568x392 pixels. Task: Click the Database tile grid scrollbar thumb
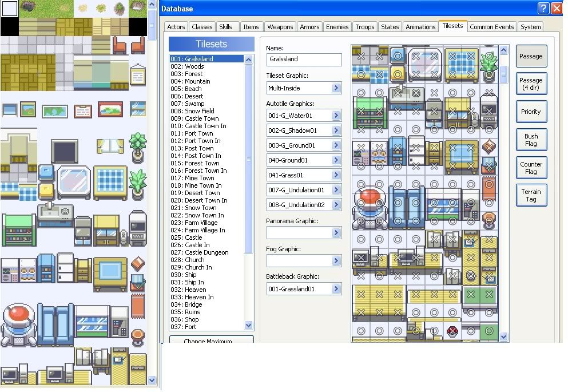(503, 74)
